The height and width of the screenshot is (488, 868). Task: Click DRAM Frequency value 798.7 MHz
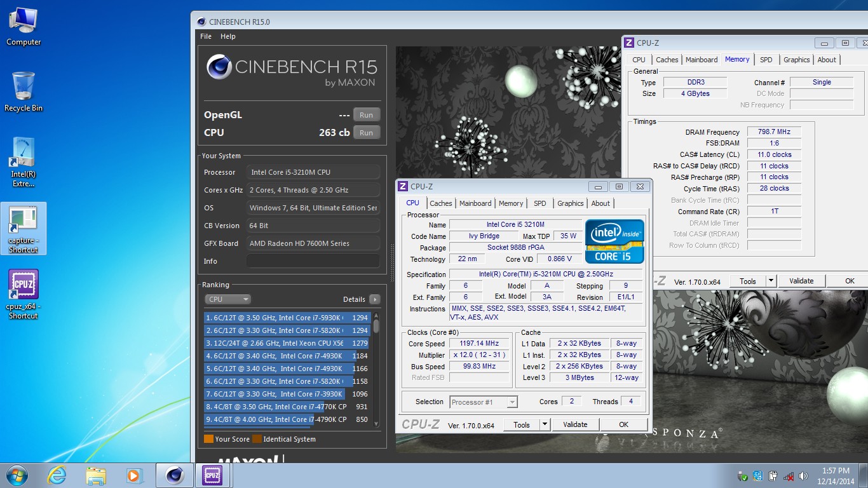point(774,132)
